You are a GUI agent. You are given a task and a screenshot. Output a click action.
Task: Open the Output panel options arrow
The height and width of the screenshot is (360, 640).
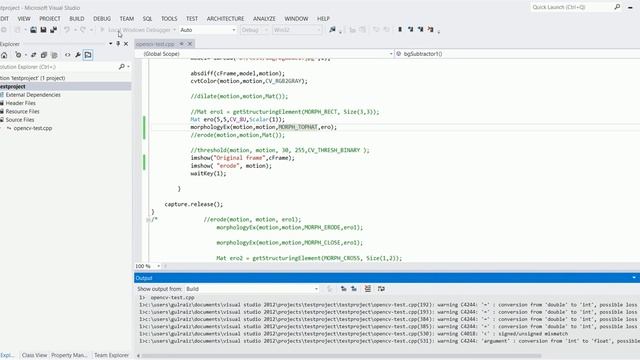[x=634, y=278]
